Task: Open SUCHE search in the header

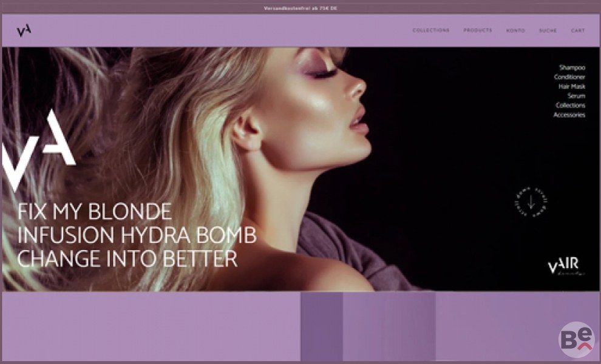Action: tap(548, 30)
